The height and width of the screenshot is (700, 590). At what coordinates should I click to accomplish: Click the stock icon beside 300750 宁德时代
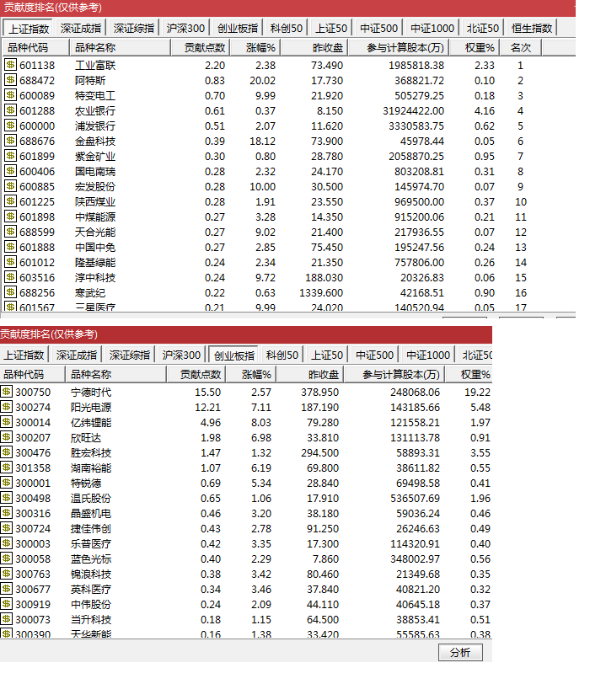pos(6,392)
